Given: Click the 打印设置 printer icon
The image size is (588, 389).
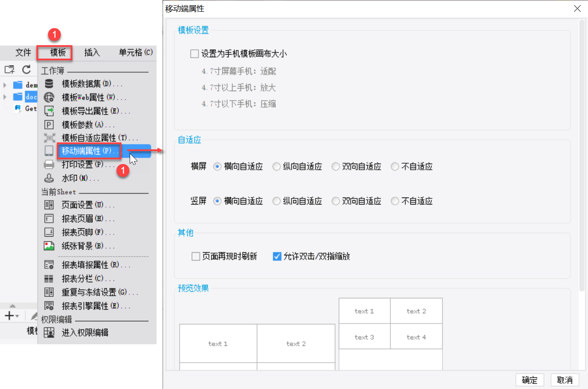Looking at the screenshot, I should [49, 165].
